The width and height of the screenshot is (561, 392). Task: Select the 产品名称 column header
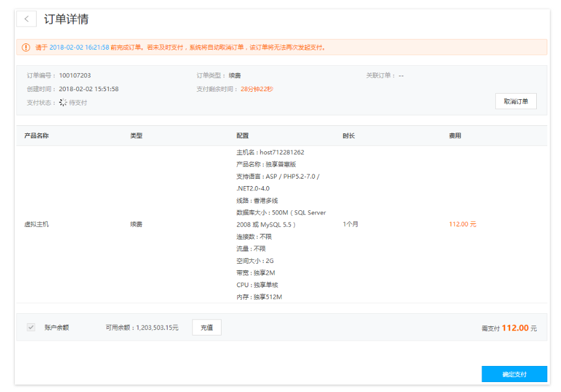[x=36, y=135]
